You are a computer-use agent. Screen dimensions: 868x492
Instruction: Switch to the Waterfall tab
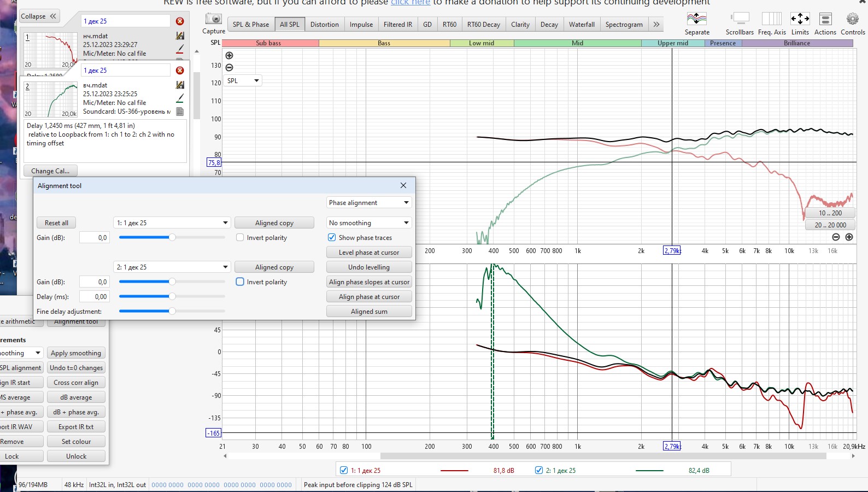pos(582,24)
